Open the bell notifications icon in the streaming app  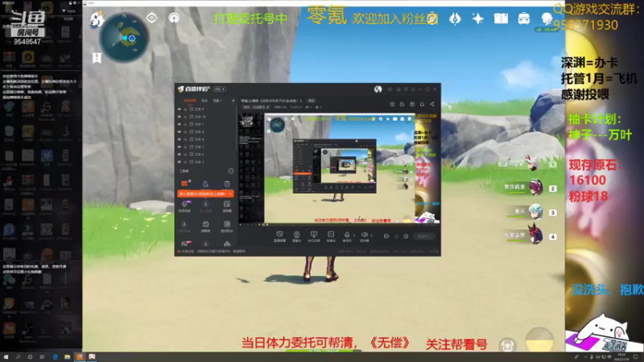point(422,105)
